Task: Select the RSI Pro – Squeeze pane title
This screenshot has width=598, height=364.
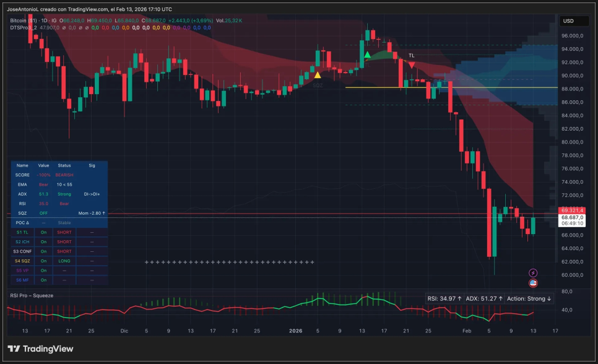Action: pos(32,295)
